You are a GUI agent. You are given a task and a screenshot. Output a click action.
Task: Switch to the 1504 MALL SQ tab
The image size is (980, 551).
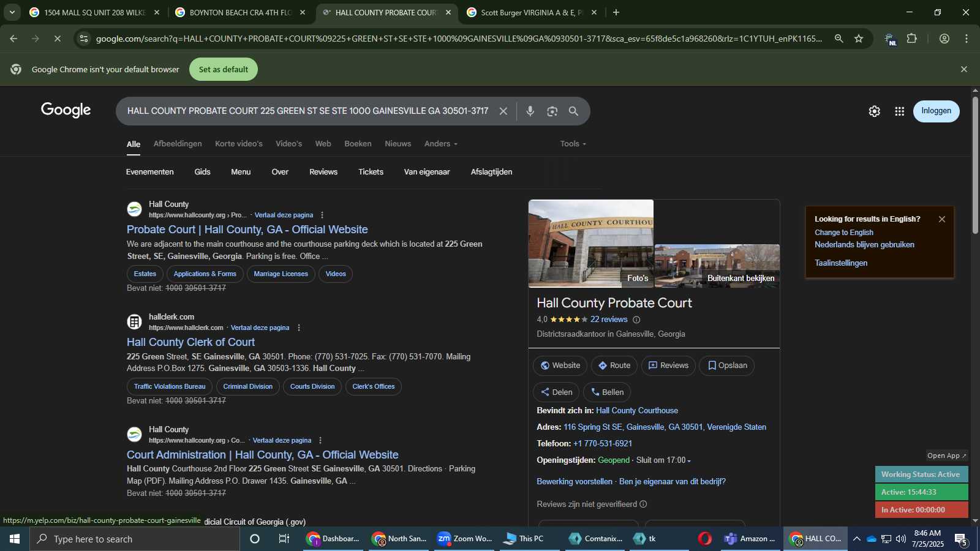point(94,12)
